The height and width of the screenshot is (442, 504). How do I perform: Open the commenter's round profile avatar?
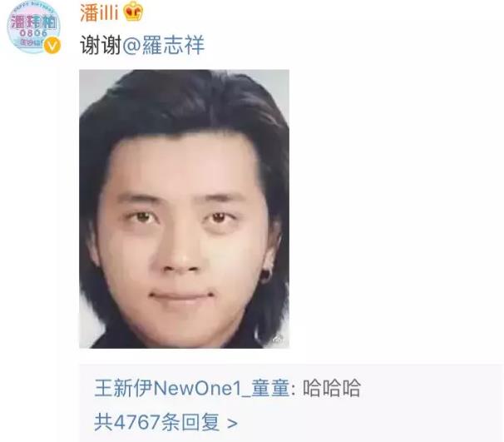click(33, 27)
